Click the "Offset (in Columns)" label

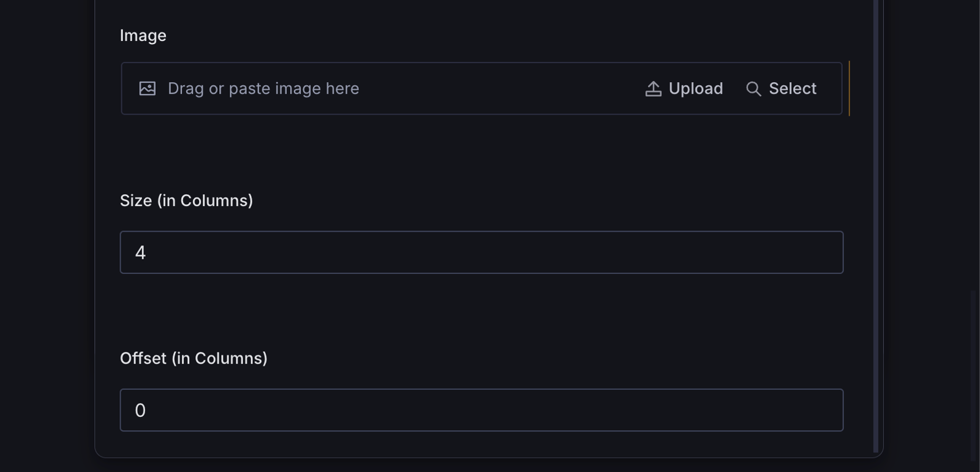click(194, 358)
